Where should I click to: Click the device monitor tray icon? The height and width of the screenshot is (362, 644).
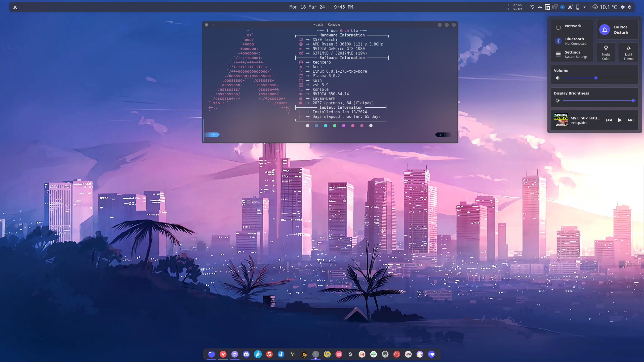(x=578, y=7)
